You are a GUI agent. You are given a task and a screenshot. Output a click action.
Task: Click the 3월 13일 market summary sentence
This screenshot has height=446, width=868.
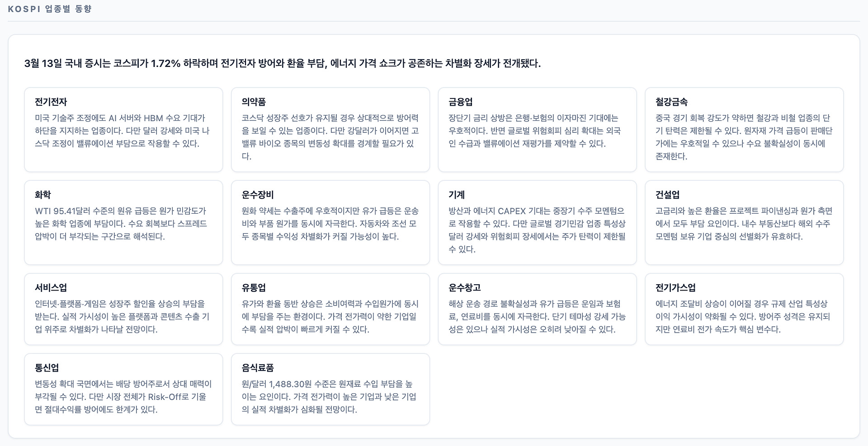[282, 63]
